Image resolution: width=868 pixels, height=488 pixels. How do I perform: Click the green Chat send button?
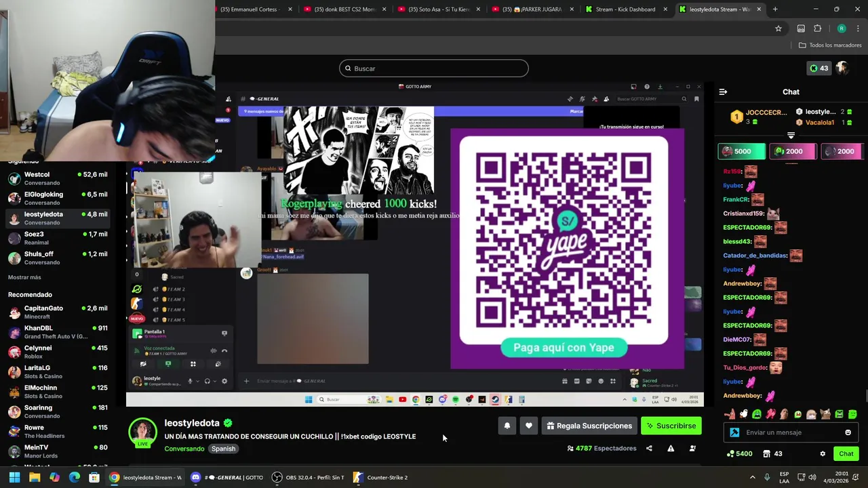point(846,453)
